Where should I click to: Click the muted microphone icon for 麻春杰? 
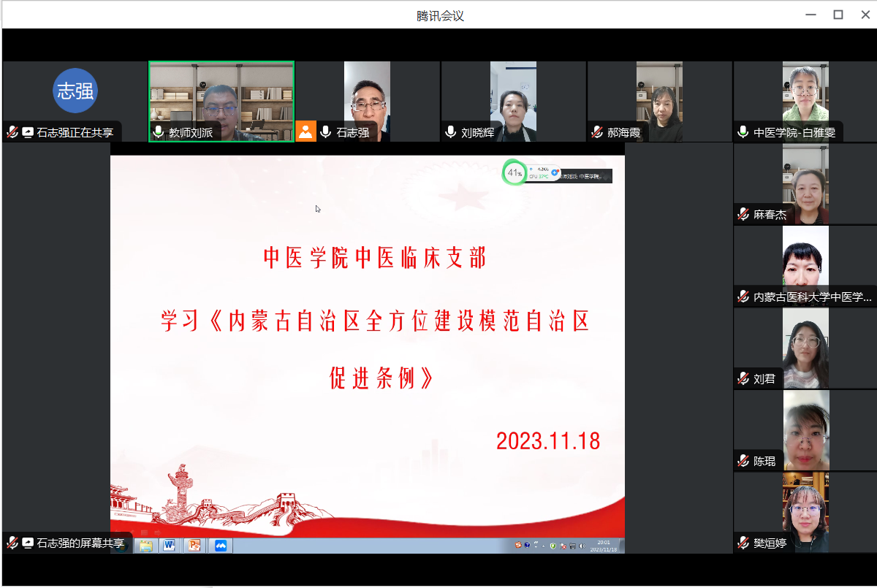[x=743, y=214]
